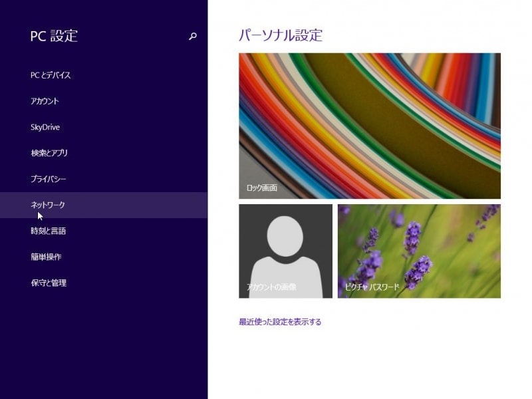Open the 保守と管理 section

coord(48,283)
